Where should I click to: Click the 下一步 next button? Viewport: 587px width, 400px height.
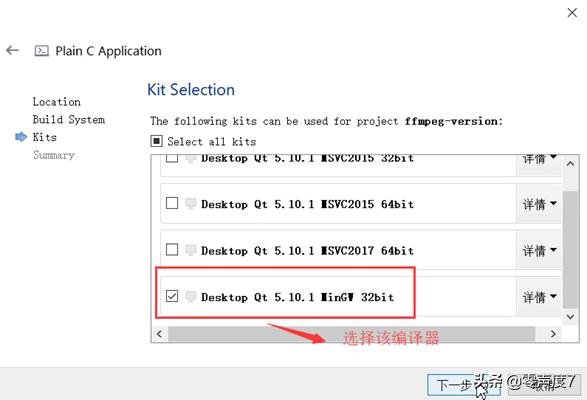pyautogui.click(x=464, y=385)
